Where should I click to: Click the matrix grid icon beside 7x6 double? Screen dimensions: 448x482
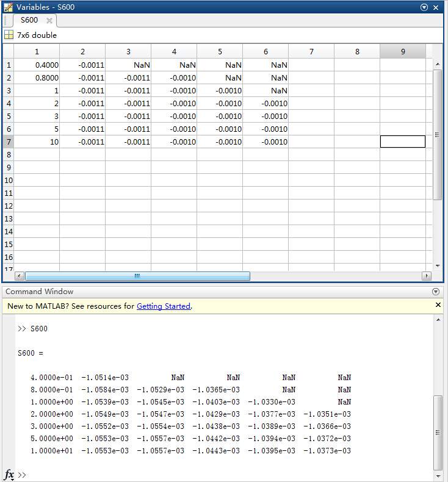(x=9, y=35)
